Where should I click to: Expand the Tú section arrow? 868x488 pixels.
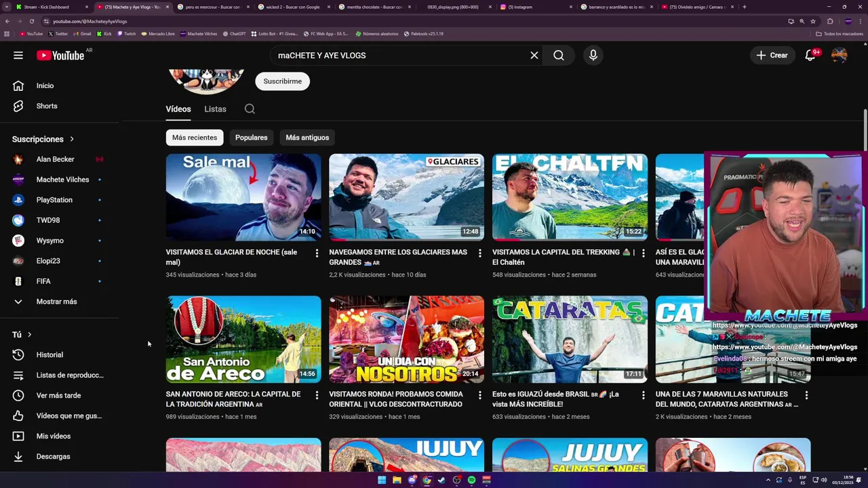coord(29,334)
